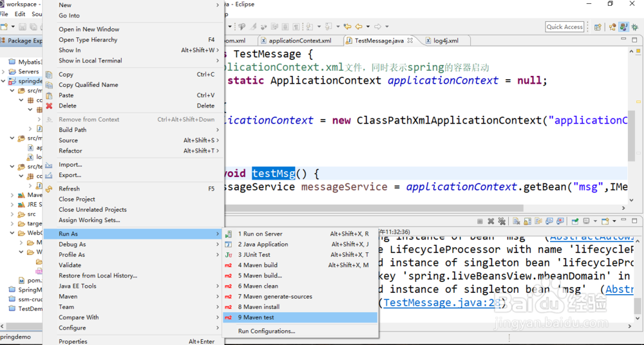Open Run Configurations... dialog entry
644x345 pixels.
(300, 331)
